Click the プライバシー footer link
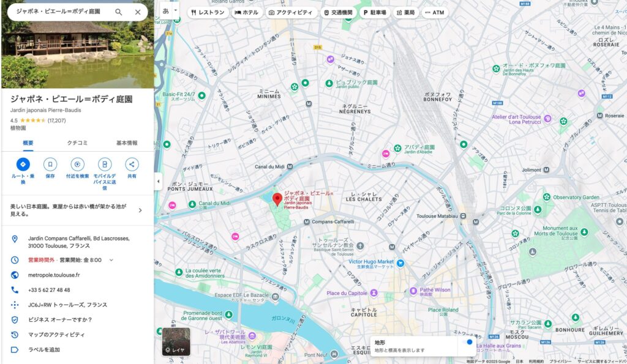 (x=561, y=361)
